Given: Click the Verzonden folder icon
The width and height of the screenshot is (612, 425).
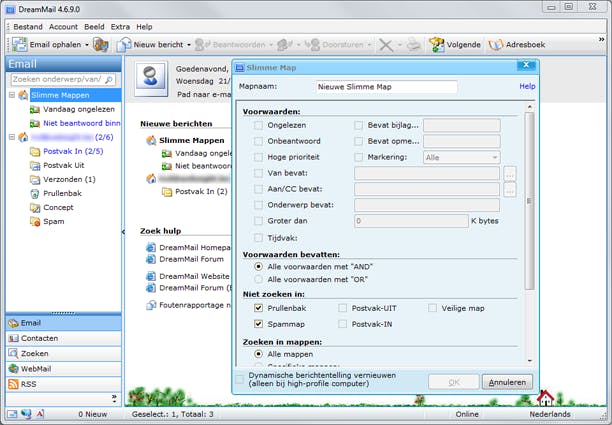Looking at the screenshot, I should [35, 180].
